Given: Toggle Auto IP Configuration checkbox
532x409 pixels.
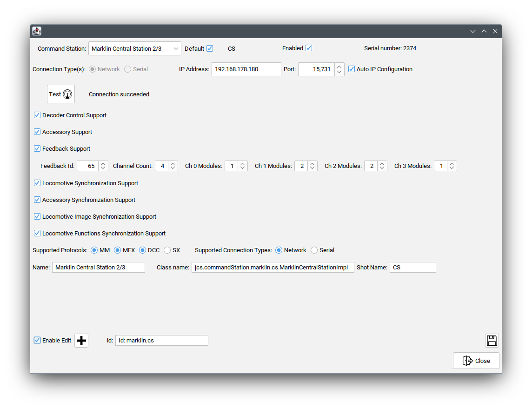Looking at the screenshot, I should [352, 69].
